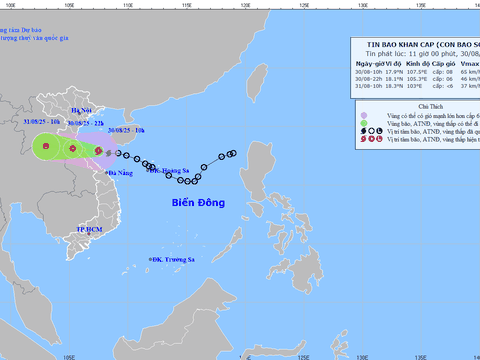The width and height of the screenshot is (480, 360).
Task: Click the red current-position legend symbols
Action: coord(371,139)
